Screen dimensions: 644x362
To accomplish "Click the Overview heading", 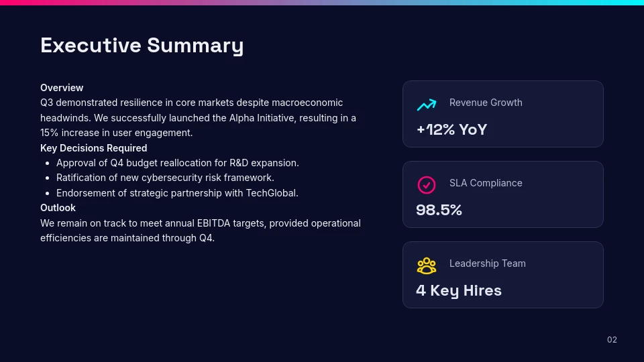I will 62,88.
